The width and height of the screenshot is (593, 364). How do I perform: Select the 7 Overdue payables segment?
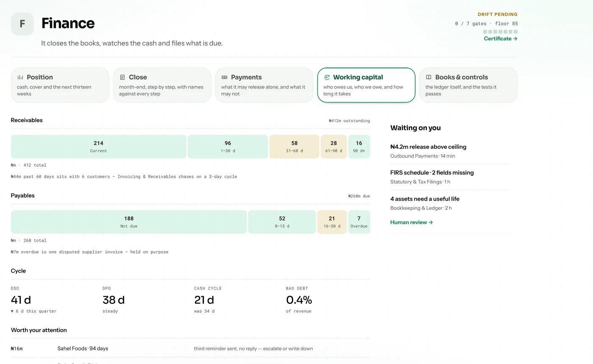pos(359,222)
